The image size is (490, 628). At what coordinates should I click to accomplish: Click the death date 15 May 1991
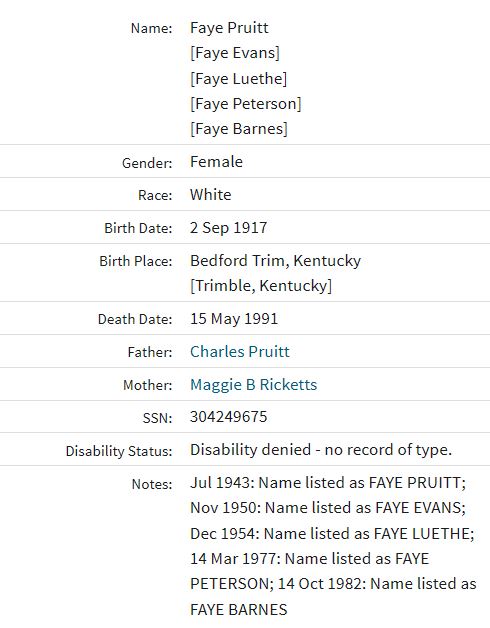(x=234, y=319)
